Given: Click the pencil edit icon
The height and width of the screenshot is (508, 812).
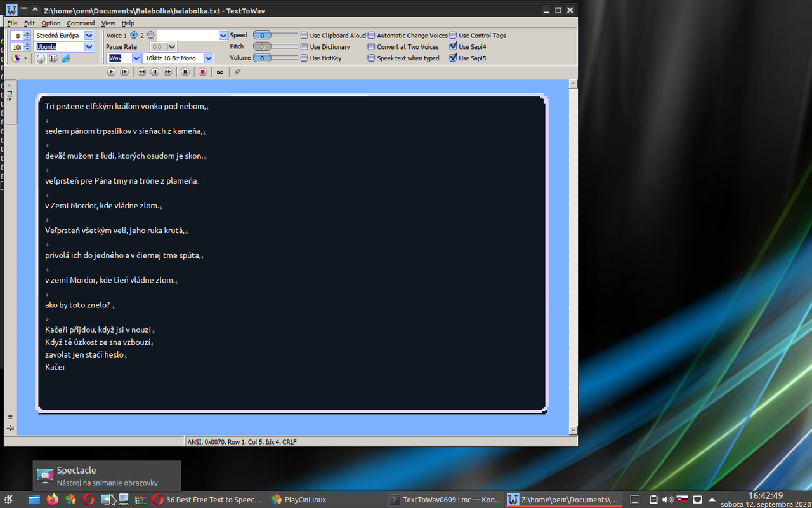Looking at the screenshot, I should 238,72.
